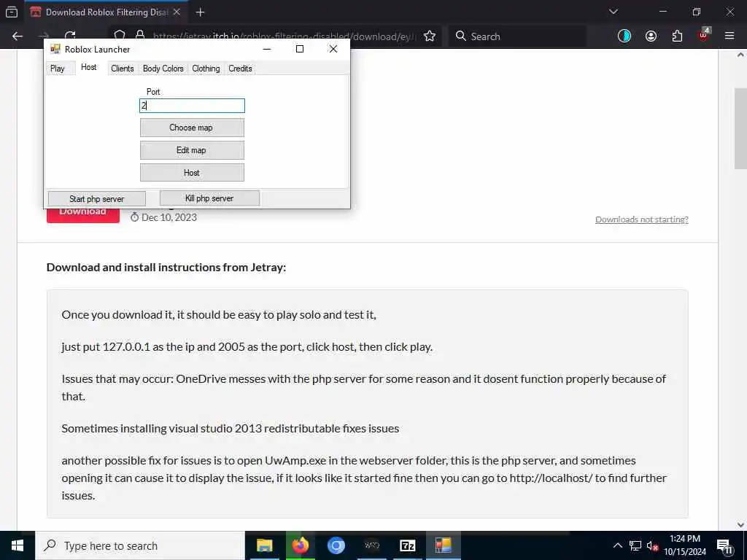Open the Windows Start menu

(18, 545)
